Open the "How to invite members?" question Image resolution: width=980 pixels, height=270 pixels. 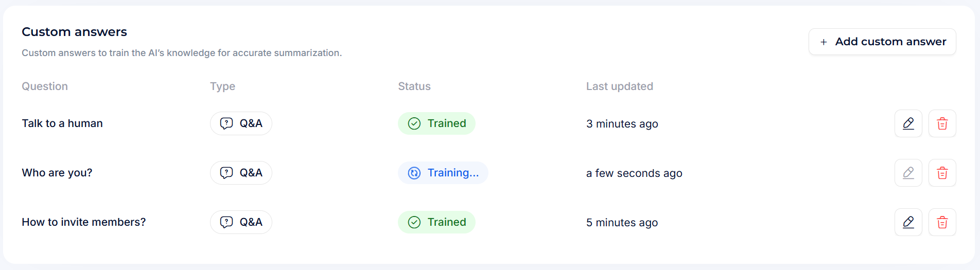click(x=84, y=222)
